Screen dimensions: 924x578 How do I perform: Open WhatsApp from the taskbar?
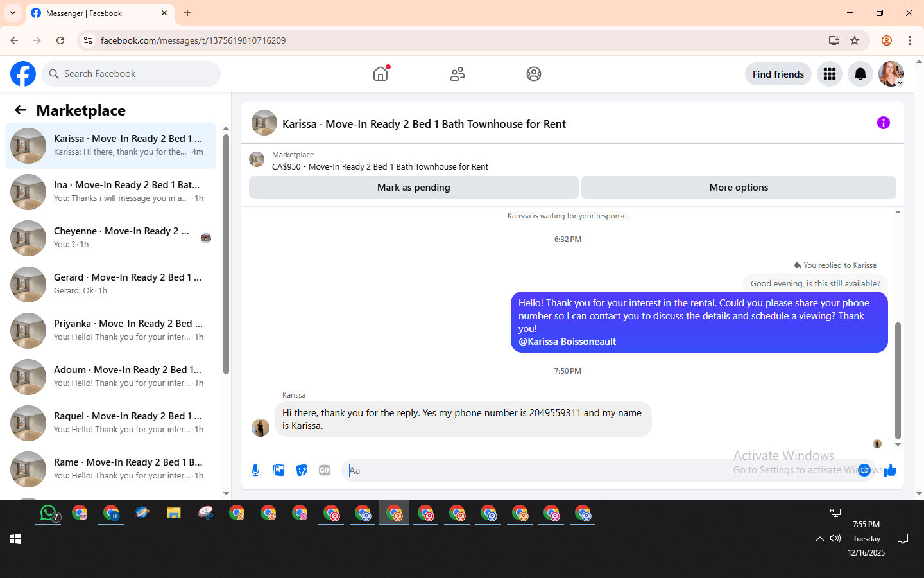coord(49,513)
